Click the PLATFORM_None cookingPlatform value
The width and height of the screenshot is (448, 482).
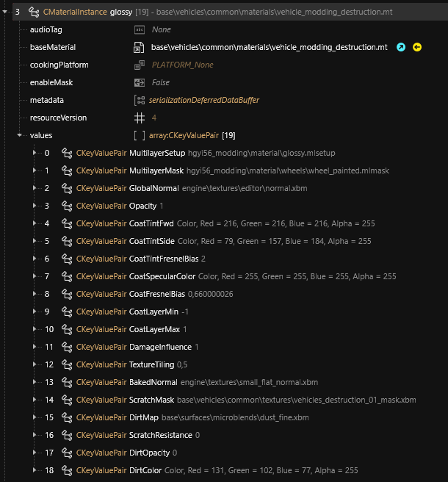[182, 65]
